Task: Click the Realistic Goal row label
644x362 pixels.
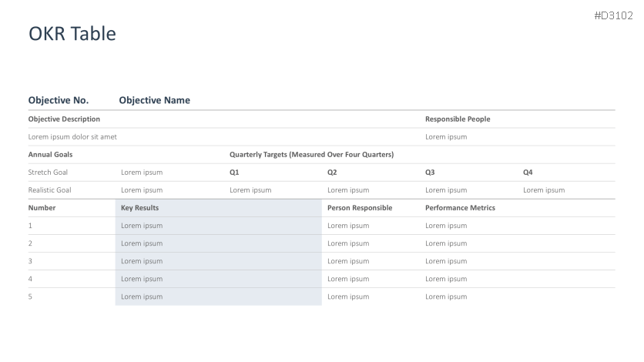Action: [x=49, y=190]
